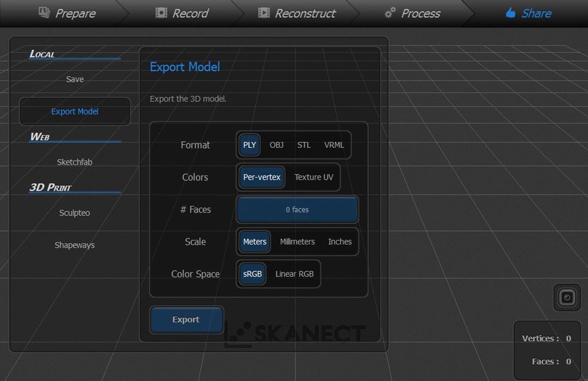Click the Export button
Screen dimensions: 588x381
pyautogui.click(x=187, y=320)
